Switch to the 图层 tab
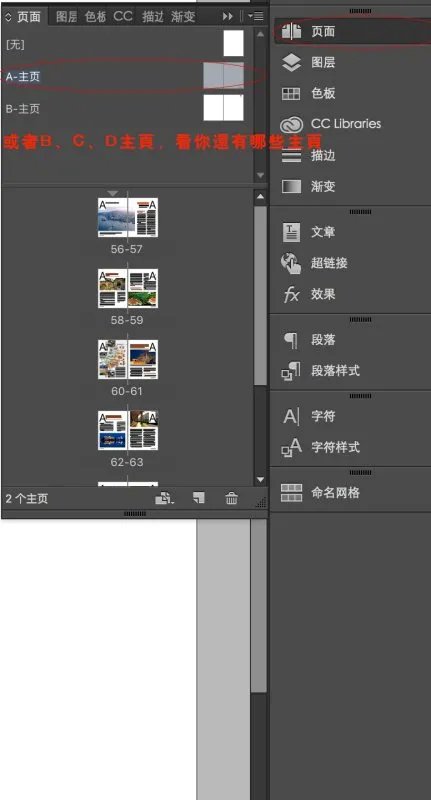 pos(66,16)
